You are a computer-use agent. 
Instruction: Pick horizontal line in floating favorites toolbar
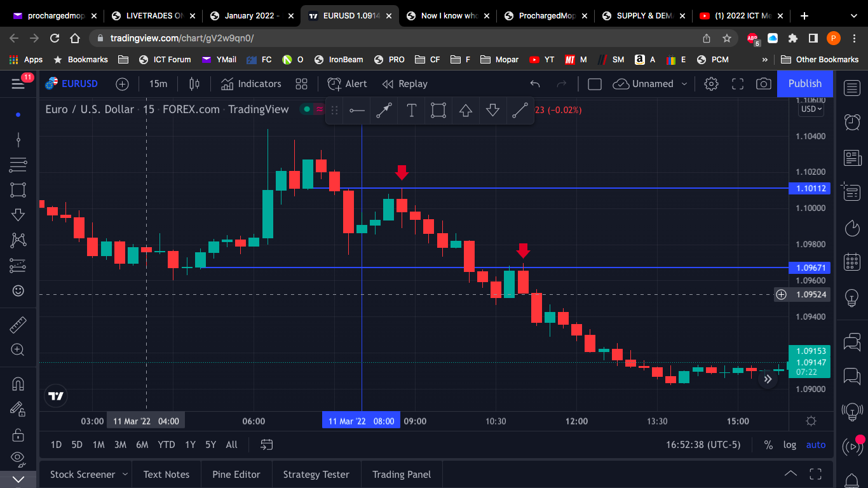pyautogui.click(x=357, y=111)
